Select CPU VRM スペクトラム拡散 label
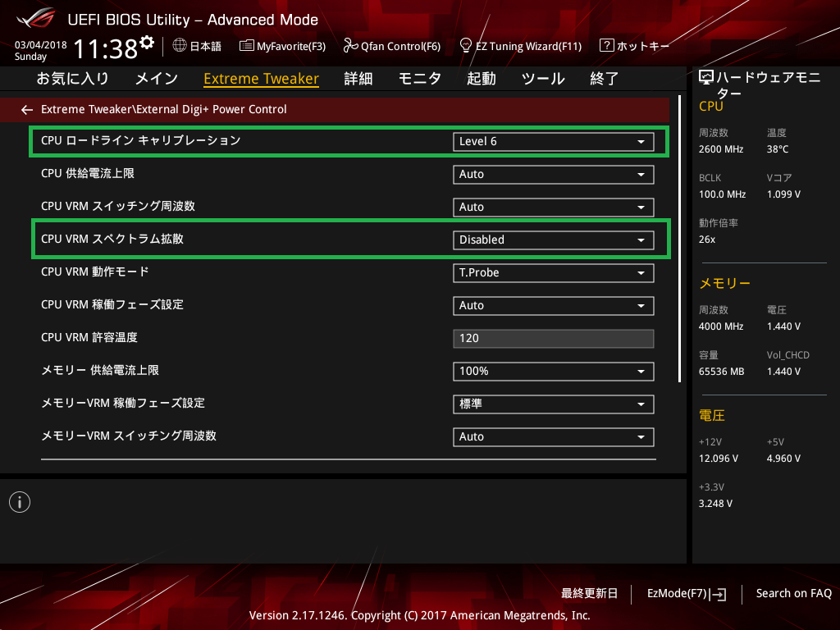 112,239
